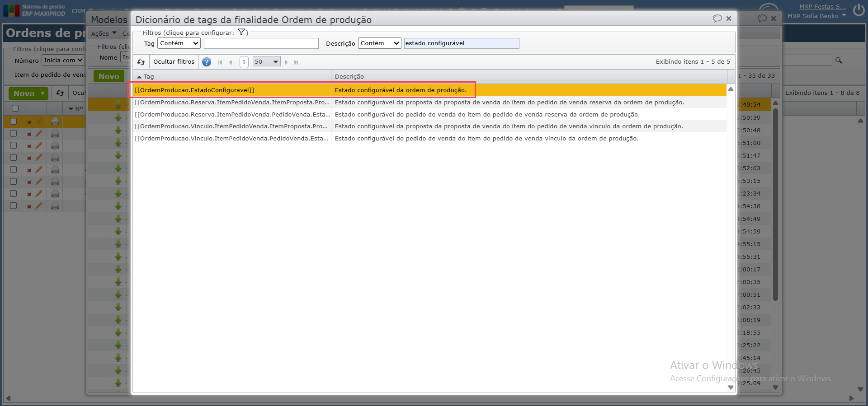This screenshot has width=868, height=406.
Task: Open the Descrição filter operator dropdown
Action: coord(380,43)
